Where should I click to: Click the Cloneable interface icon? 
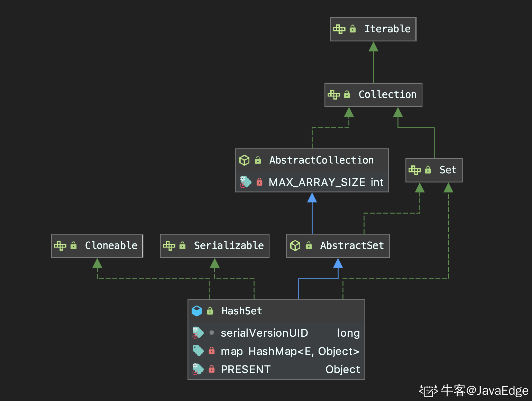coord(60,246)
